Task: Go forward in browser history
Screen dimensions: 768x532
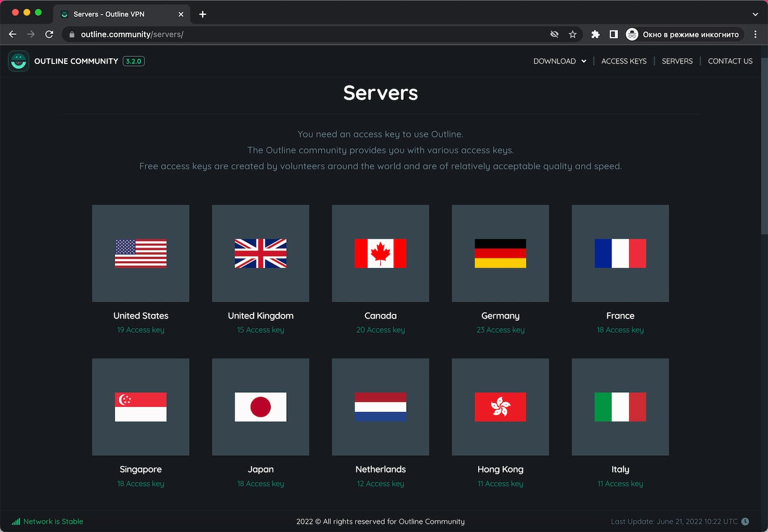Action: point(31,34)
